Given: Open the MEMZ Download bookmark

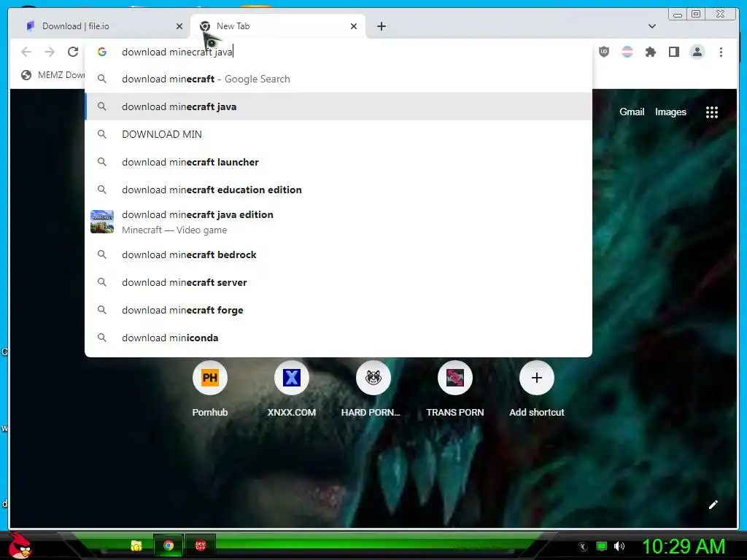Looking at the screenshot, I should tap(53, 75).
